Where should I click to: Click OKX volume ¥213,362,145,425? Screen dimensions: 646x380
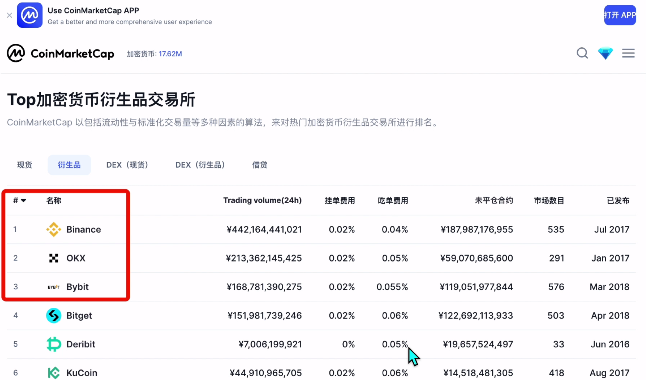264,258
